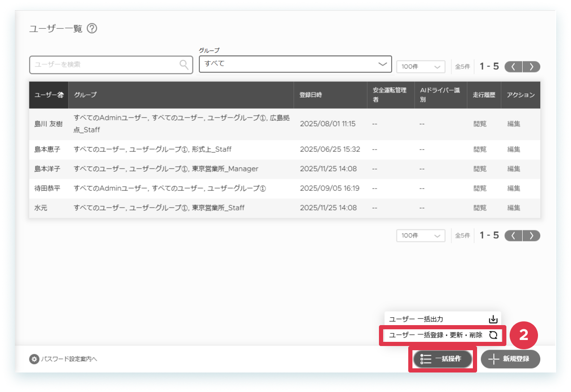Image resolution: width=571 pixels, height=392 pixels.
Task: Click date 2025/09/05 16:19
Action: point(330,189)
